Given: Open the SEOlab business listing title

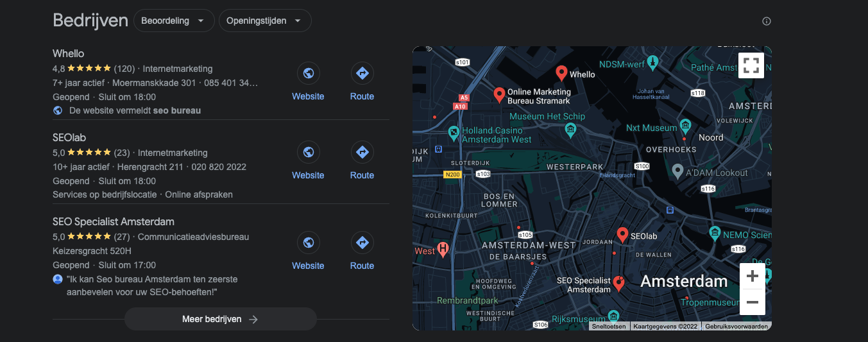Looking at the screenshot, I should point(69,137).
